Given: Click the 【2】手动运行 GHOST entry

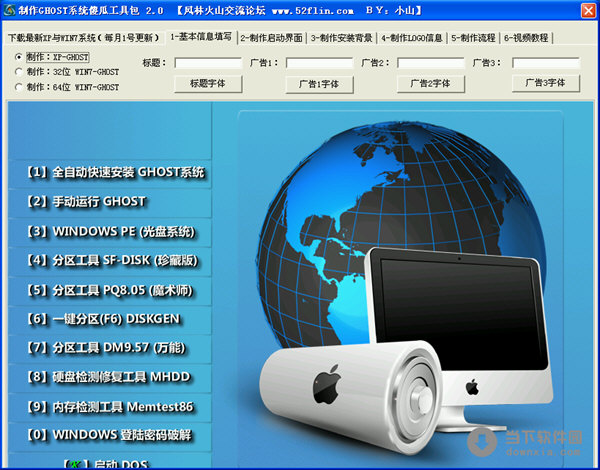Looking at the screenshot, I should 109,202.
